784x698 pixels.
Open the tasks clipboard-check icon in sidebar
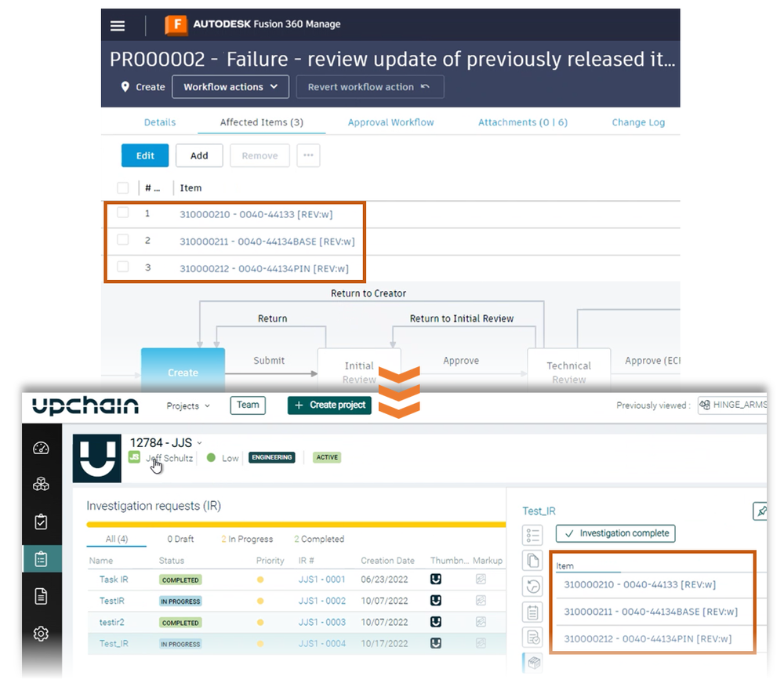click(x=42, y=521)
